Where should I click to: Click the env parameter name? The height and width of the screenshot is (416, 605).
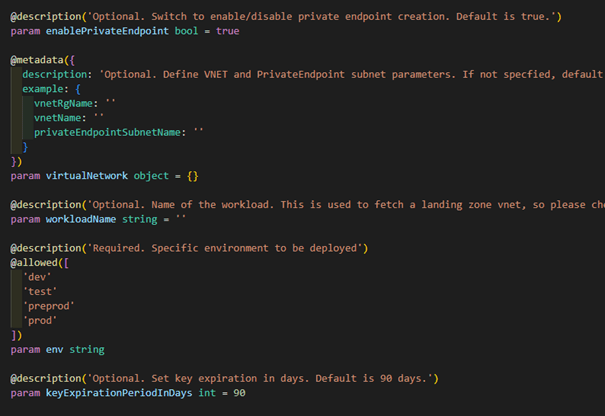55,349
